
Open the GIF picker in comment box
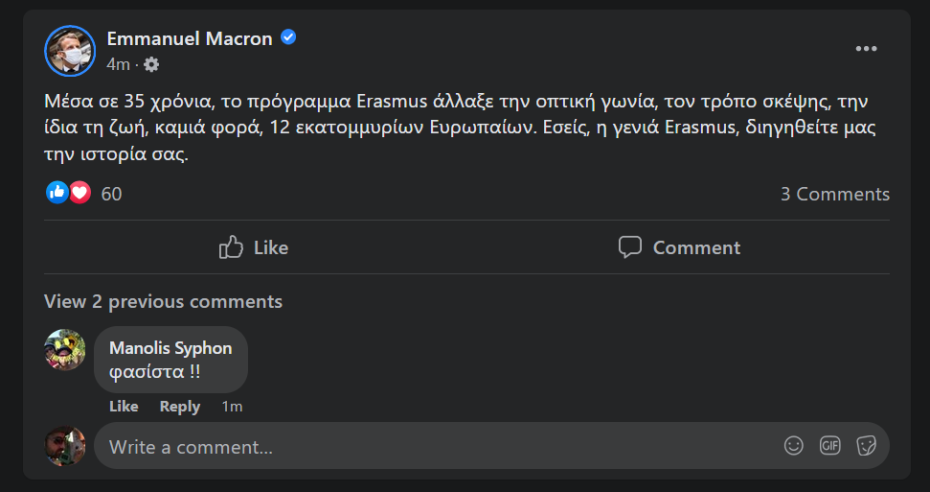[x=830, y=446]
